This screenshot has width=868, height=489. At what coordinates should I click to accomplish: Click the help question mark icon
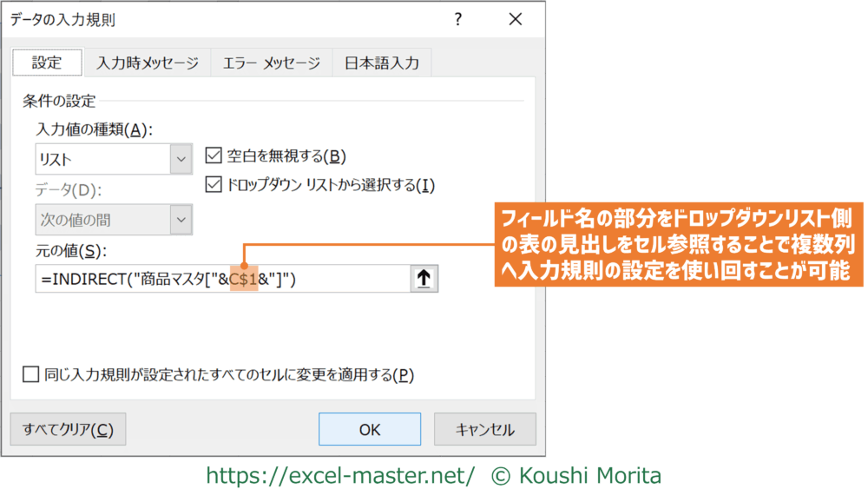[x=458, y=20]
